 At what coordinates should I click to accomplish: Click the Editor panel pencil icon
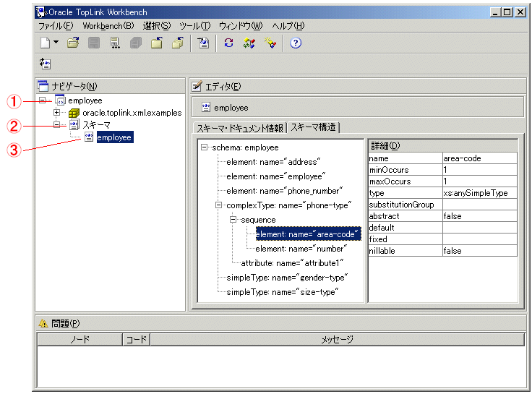pyautogui.click(x=197, y=86)
